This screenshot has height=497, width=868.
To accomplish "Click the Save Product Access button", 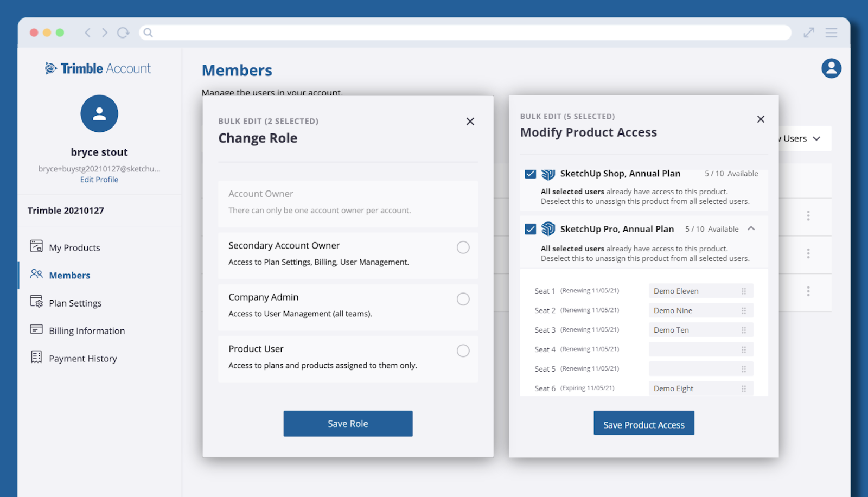I will click(644, 423).
